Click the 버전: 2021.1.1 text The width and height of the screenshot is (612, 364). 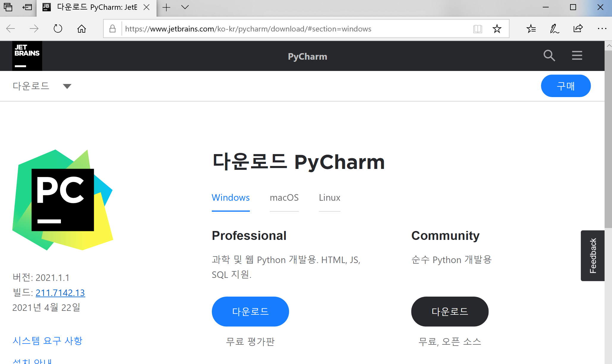(x=41, y=278)
